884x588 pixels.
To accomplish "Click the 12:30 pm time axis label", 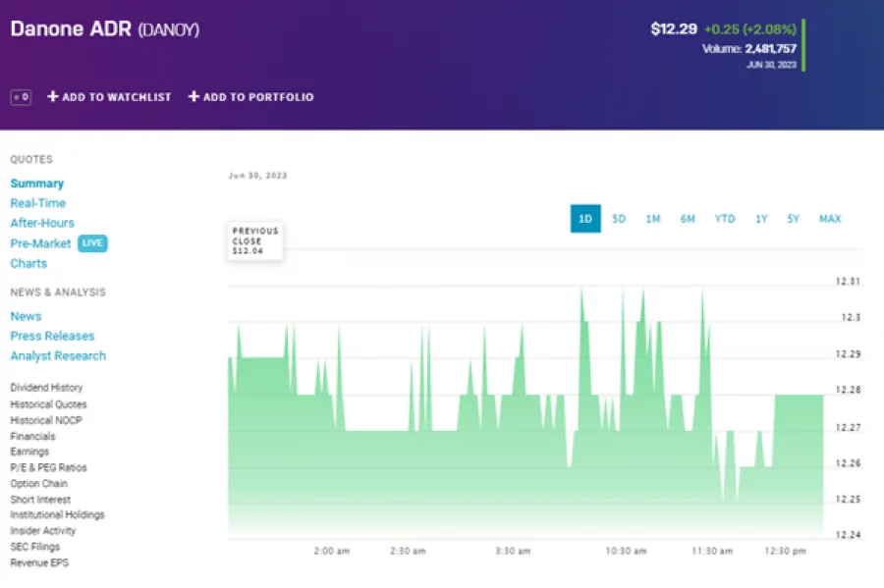I will [x=786, y=551].
